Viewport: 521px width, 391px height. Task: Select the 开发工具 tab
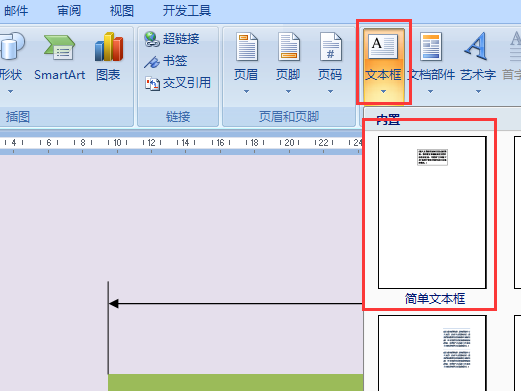tap(187, 11)
